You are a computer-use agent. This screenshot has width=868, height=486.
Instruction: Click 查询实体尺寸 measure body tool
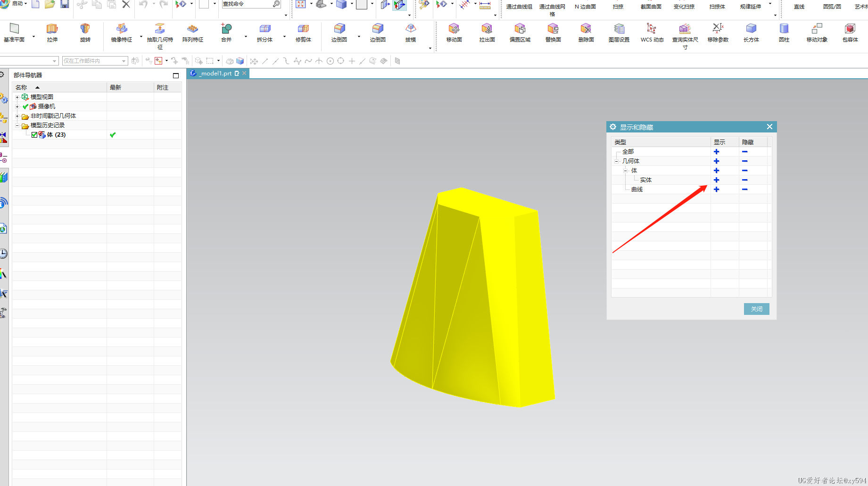pos(685,36)
